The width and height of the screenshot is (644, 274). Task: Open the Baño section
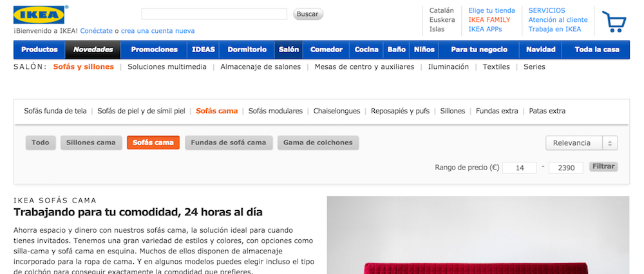coord(396,50)
